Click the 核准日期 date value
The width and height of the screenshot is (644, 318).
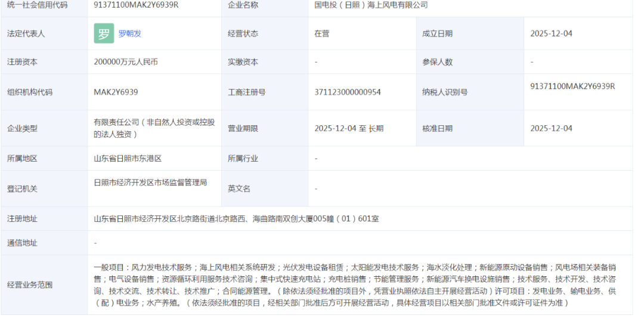[x=551, y=128]
